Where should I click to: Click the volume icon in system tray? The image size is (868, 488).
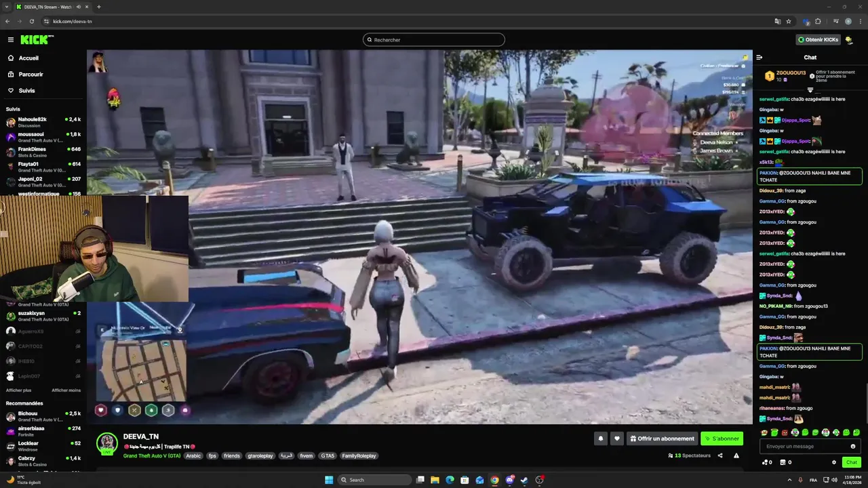pos(834,480)
